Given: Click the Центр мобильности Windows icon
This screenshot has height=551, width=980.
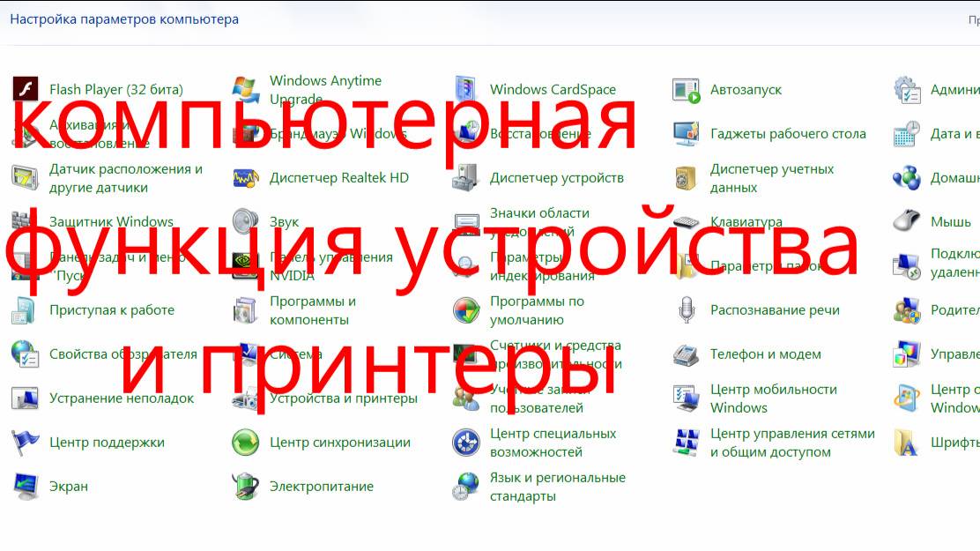Looking at the screenshot, I should (687, 398).
